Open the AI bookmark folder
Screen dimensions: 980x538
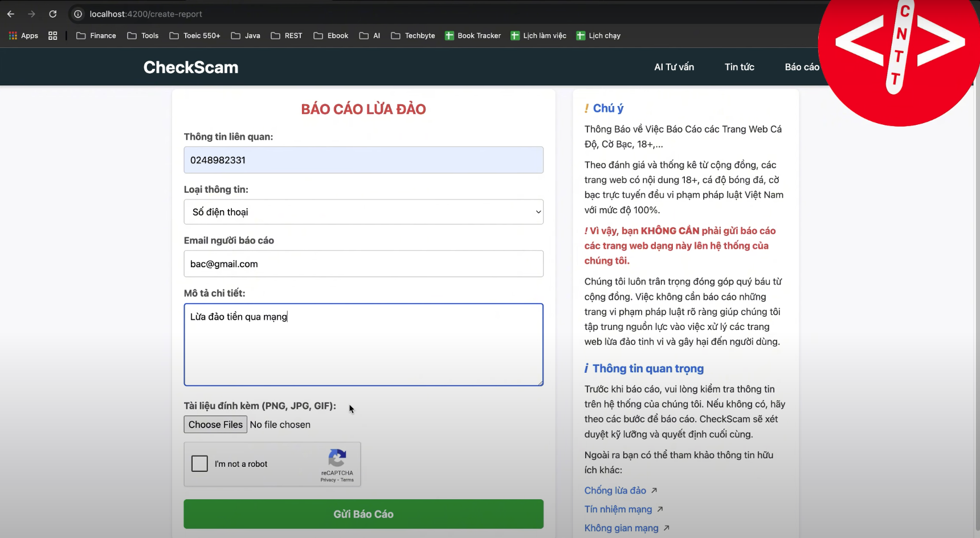tap(370, 35)
